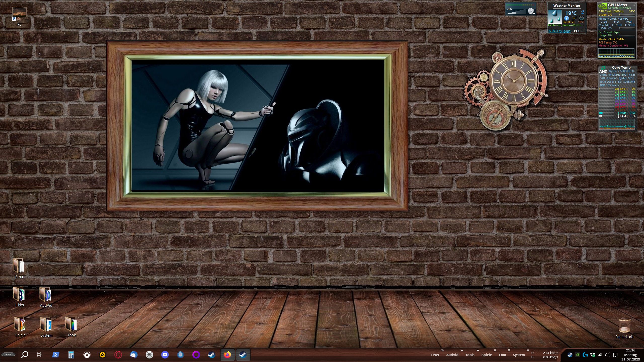Click the network speed U/D meter
Image resolution: width=644 pixels, height=362 pixels.
[x=545, y=355]
